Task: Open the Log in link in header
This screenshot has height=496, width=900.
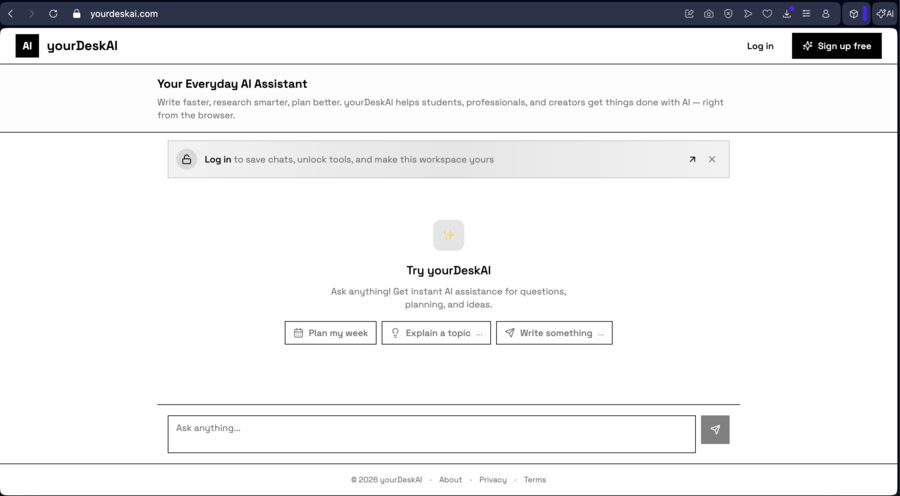Action: pyautogui.click(x=760, y=46)
